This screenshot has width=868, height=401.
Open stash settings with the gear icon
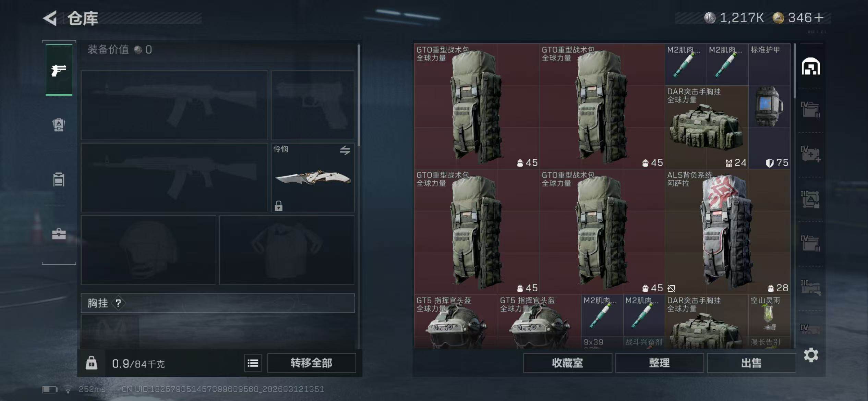click(811, 355)
